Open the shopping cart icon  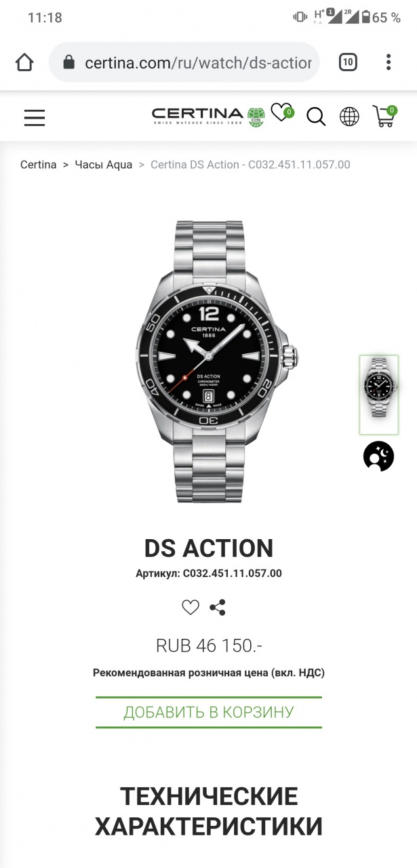coord(384,116)
